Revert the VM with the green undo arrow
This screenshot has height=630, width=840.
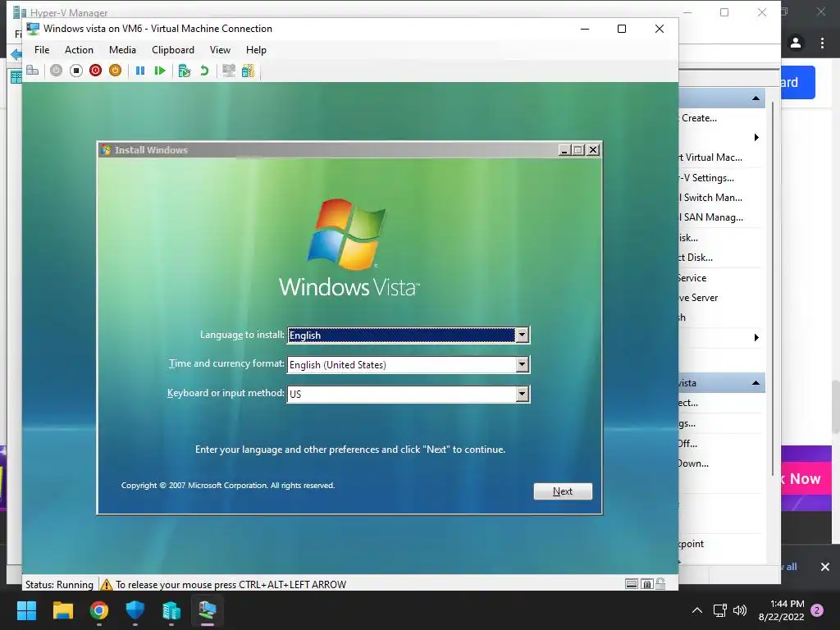(204, 71)
